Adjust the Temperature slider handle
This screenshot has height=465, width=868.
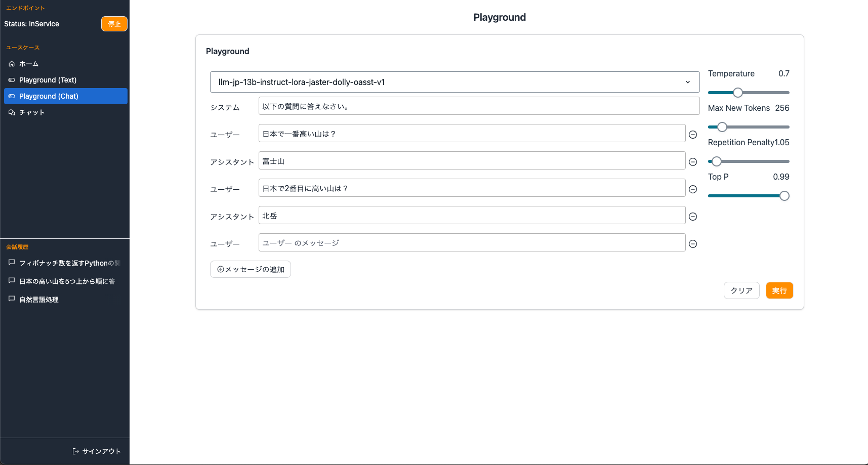point(738,93)
